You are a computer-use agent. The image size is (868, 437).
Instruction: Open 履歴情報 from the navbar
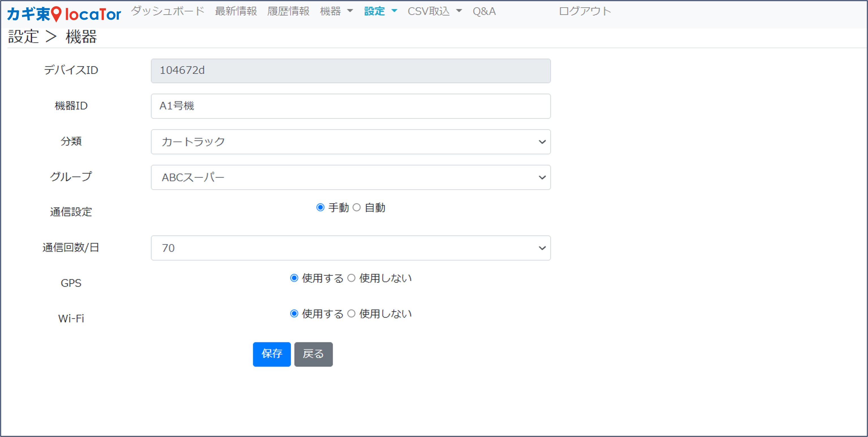tap(288, 11)
